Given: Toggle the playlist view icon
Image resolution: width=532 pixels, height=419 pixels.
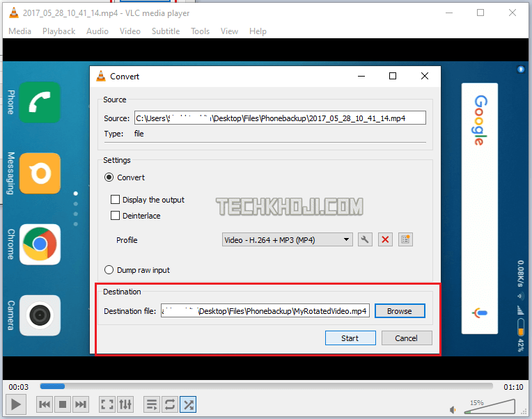Looking at the screenshot, I should (152, 404).
